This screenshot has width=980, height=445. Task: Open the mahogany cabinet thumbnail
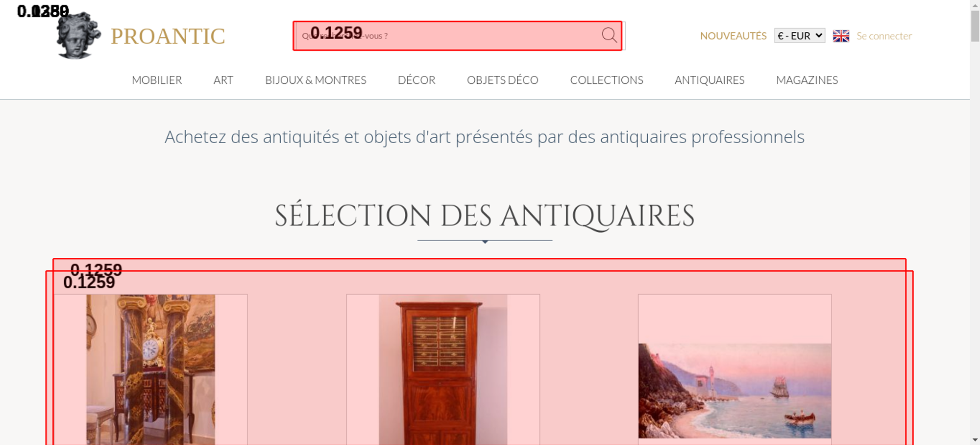click(443, 370)
